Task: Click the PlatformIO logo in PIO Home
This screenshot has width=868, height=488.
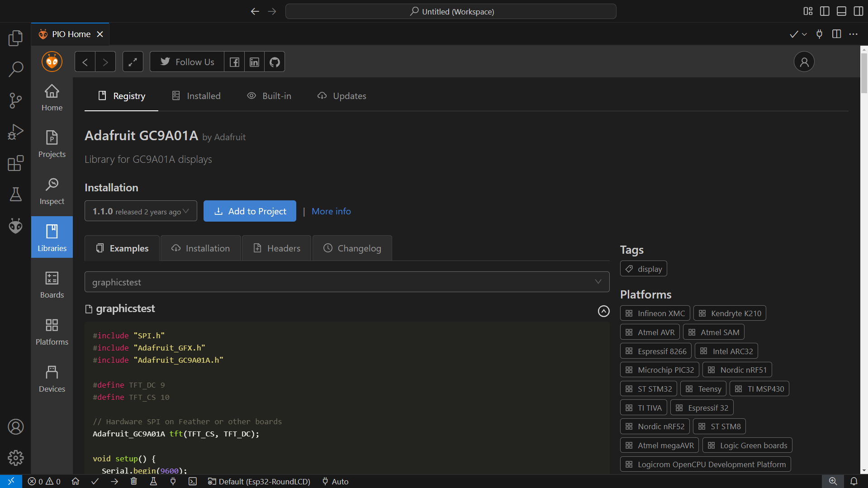Action: point(52,62)
